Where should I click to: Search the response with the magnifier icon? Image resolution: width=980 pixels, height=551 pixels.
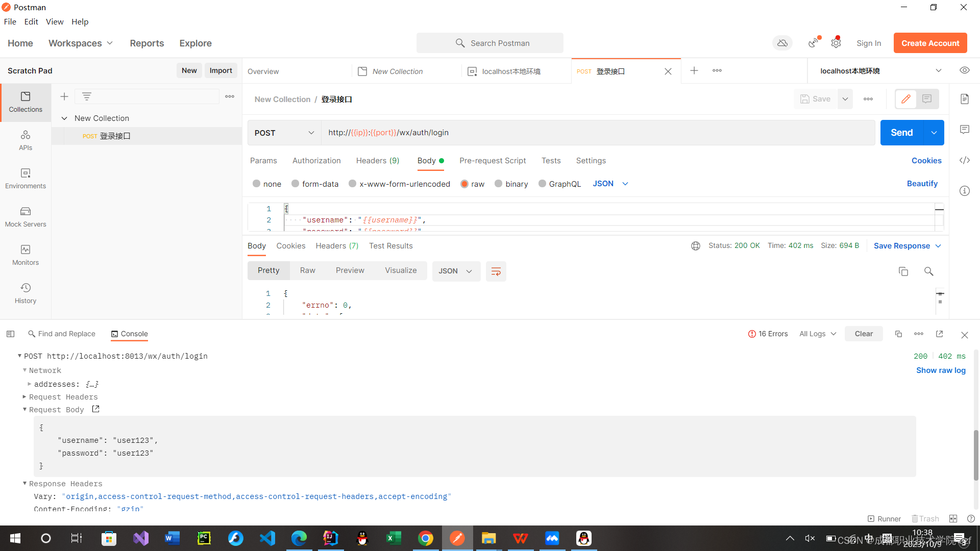[x=928, y=271]
